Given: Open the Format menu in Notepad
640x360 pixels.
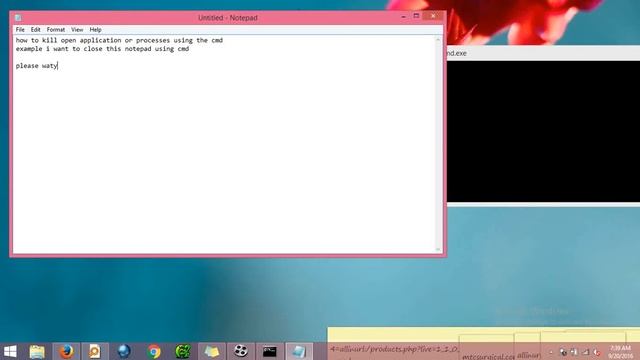Looking at the screenshot, I should coord(56,30).
